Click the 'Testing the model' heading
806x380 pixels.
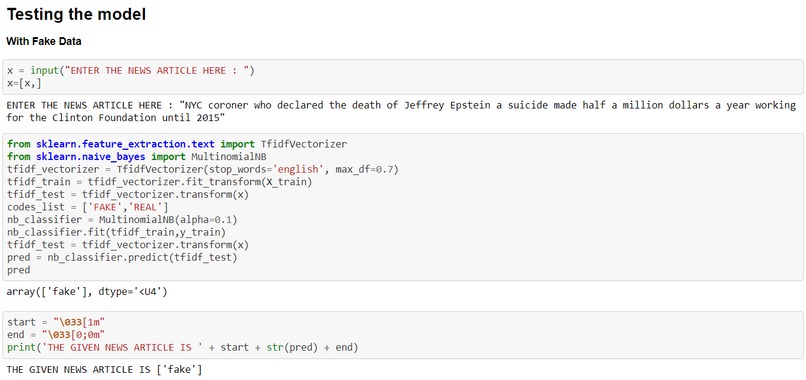tap(77, 14)
